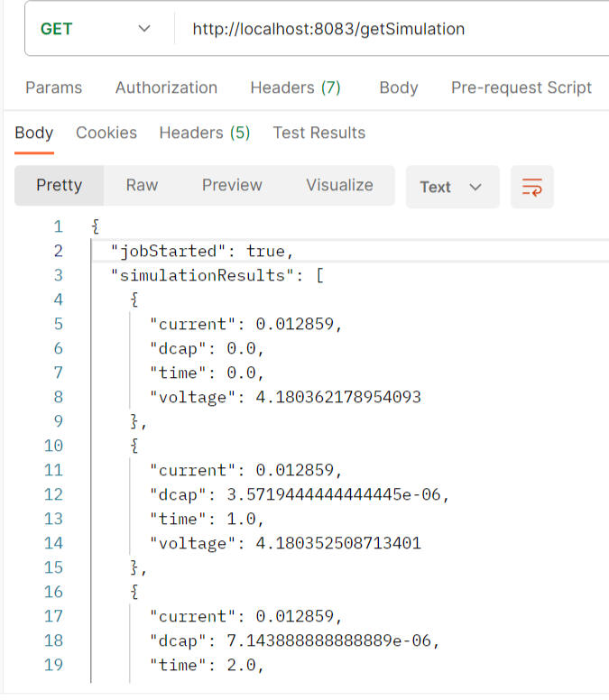Select the response Body tab
Screen dimensions: 609x700
34,133
